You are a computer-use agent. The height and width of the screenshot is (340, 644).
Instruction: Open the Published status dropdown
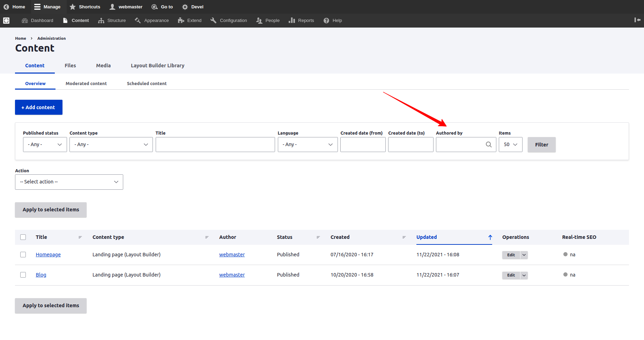45,144
